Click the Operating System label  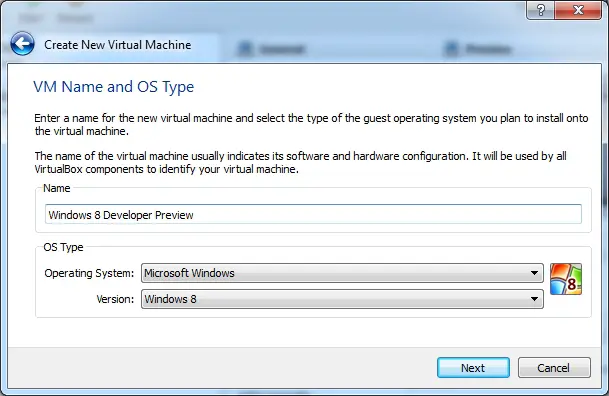(x=89, y=273)
